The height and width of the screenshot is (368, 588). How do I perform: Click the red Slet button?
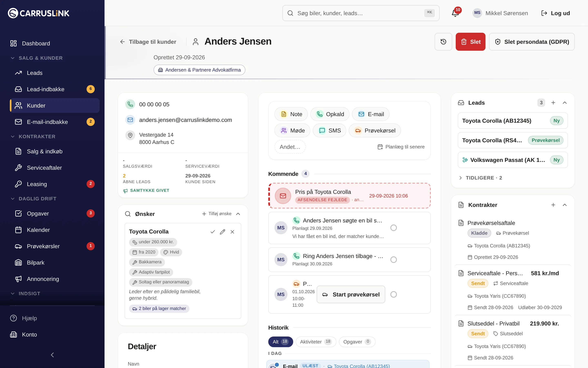[470, 42]
